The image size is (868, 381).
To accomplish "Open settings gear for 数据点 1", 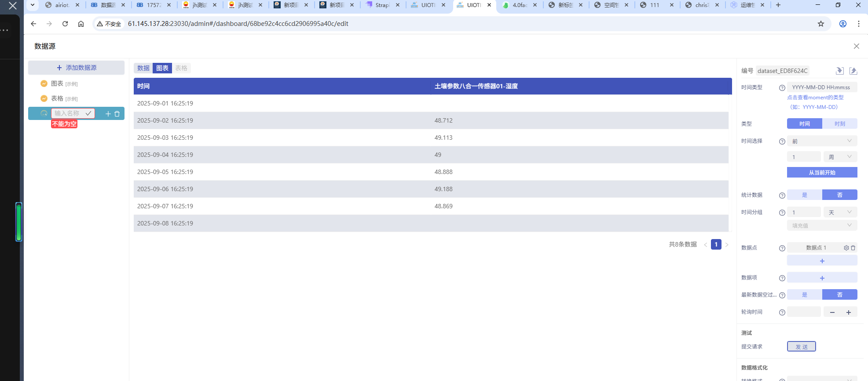I will [846, 248].
